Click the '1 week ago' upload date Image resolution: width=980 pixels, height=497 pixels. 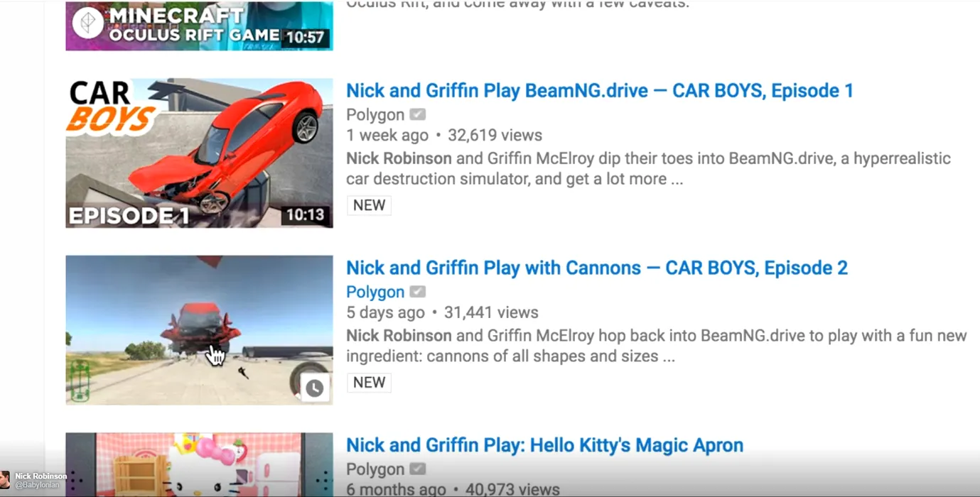tap(387, 136)
